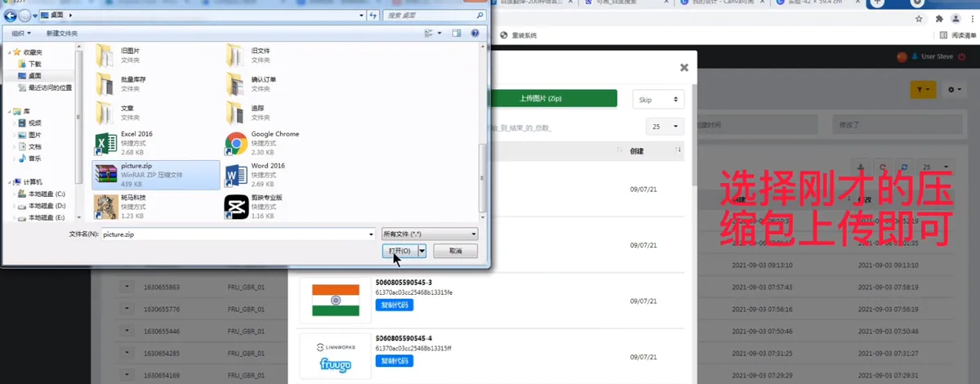Screen dimensions: 980x384
Task: Expand row 1630655863 action dropdown
Action: tap(127, 287)
